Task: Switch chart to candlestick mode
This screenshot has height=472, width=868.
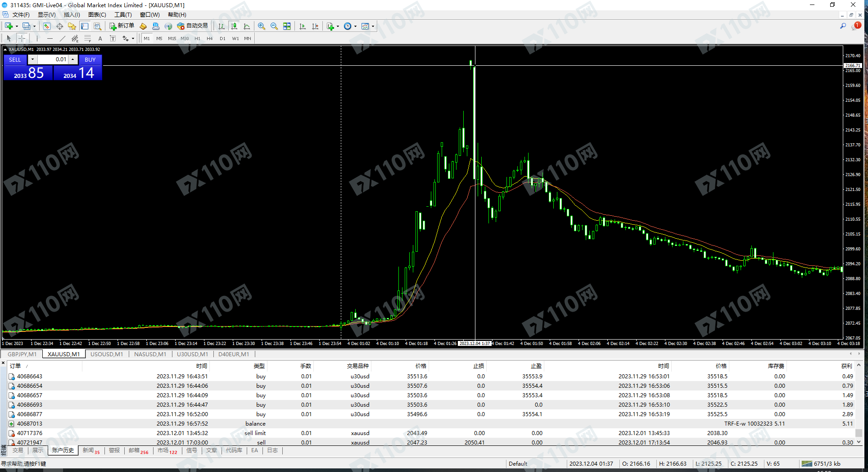Action: click(234, 26)
